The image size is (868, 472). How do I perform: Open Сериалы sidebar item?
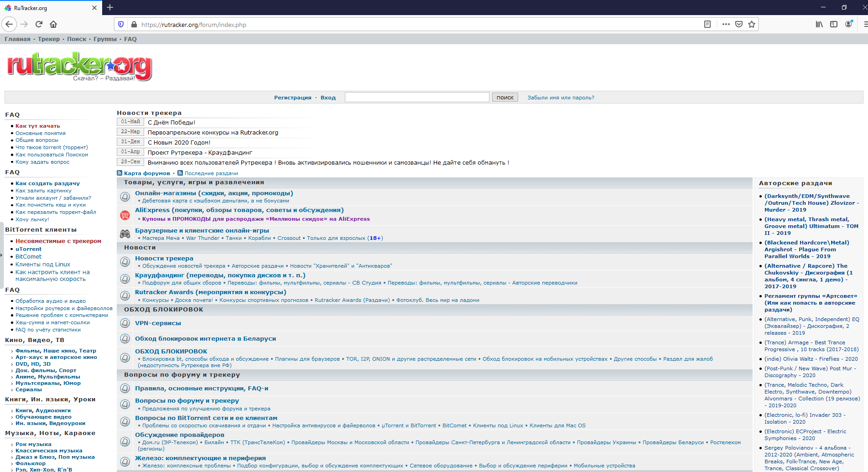click(28, 389)
